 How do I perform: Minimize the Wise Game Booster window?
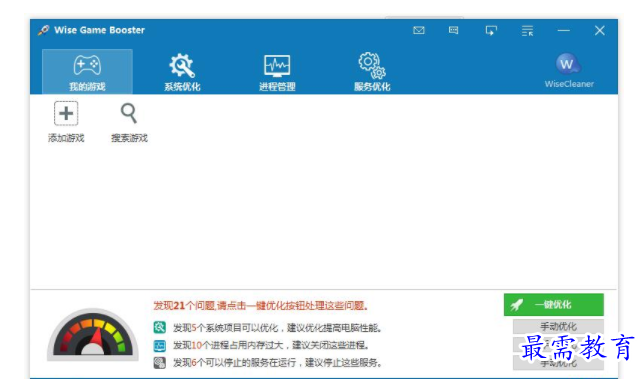[x=563, y=30]
